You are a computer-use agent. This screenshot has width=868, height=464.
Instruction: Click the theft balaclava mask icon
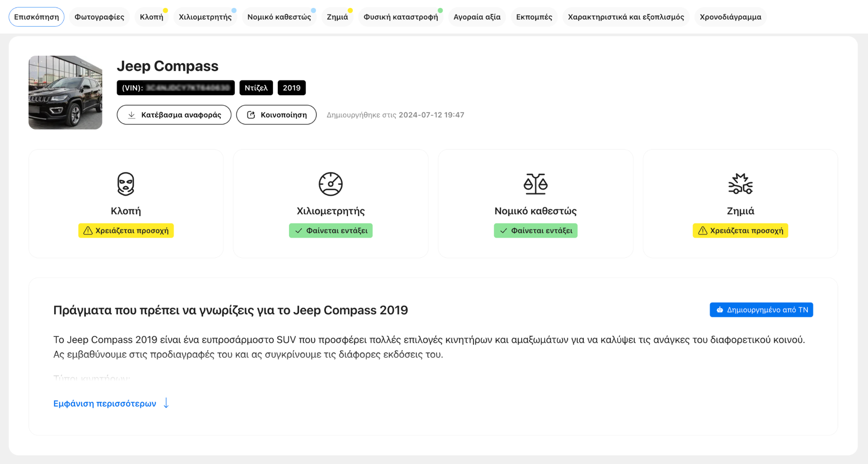pos(126,184)
